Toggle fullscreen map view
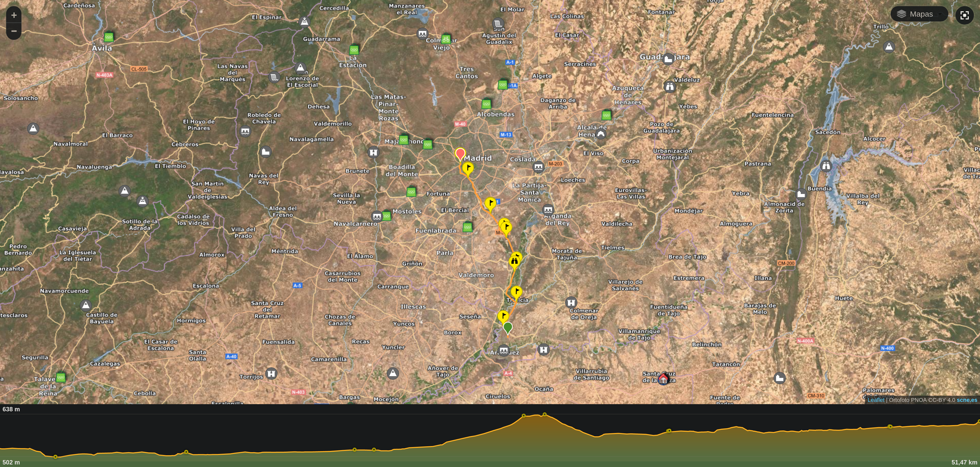The width and height of the screenshot is (980, 467). tap(964, 15)
